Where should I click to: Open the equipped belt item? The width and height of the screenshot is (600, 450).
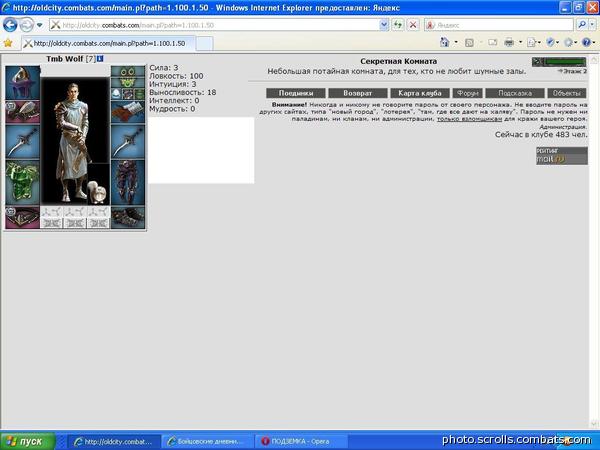pyautogui.click(x=23, y=217)
